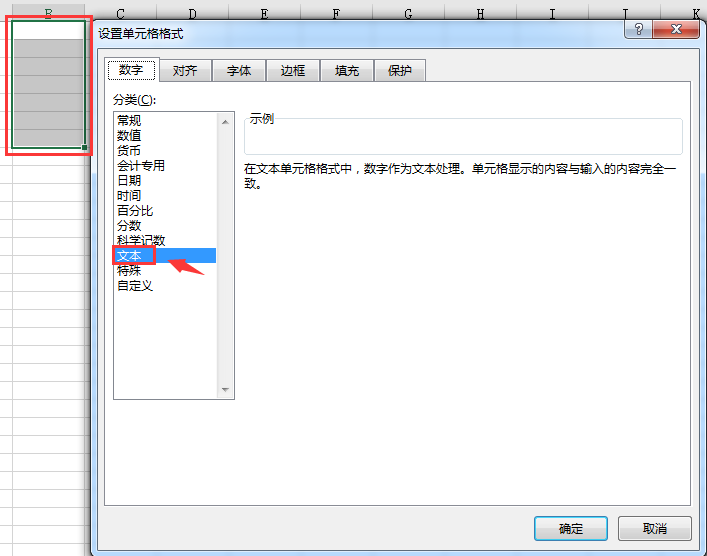Choose the 日期 category
This screenshot has height=556, width=707.
pyautogui.click(x=129, y=180)
